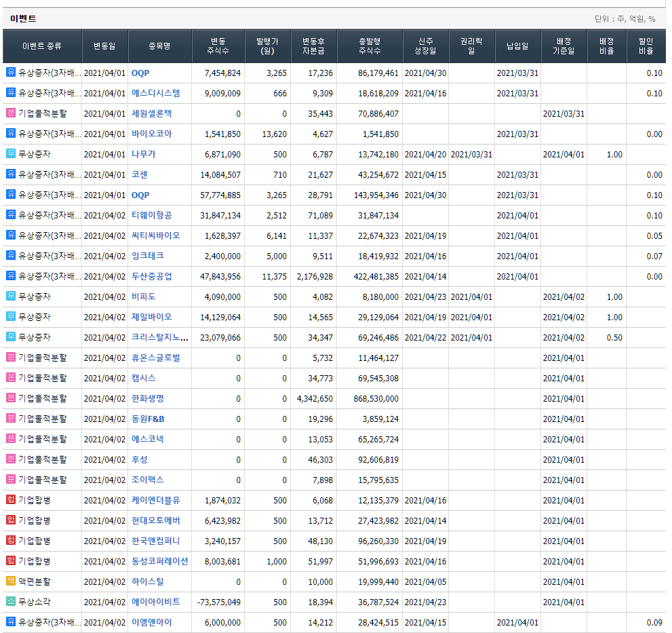
Task: Click the 분 icon in 에스코넥 row
Action: (x=11, y=439)
